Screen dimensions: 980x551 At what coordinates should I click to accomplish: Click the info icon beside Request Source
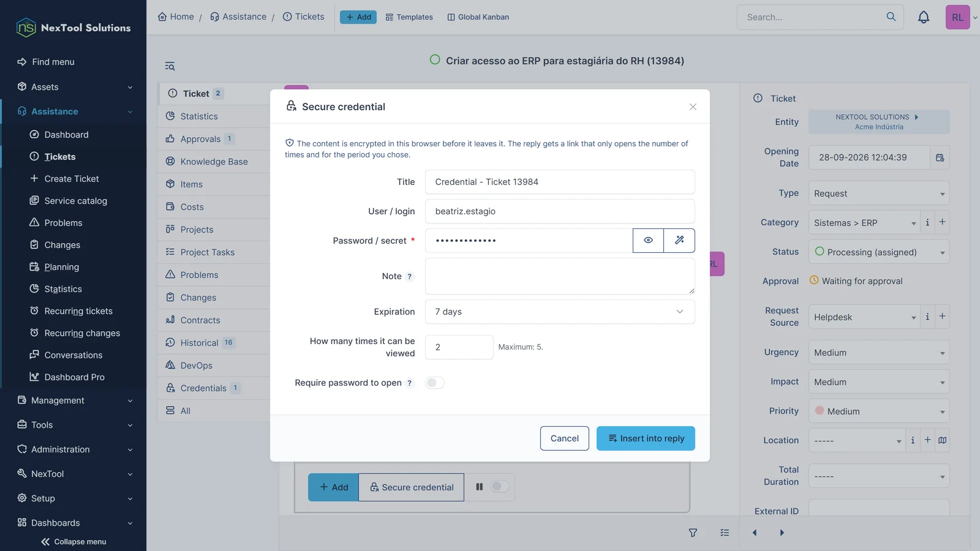click(927, 317)
